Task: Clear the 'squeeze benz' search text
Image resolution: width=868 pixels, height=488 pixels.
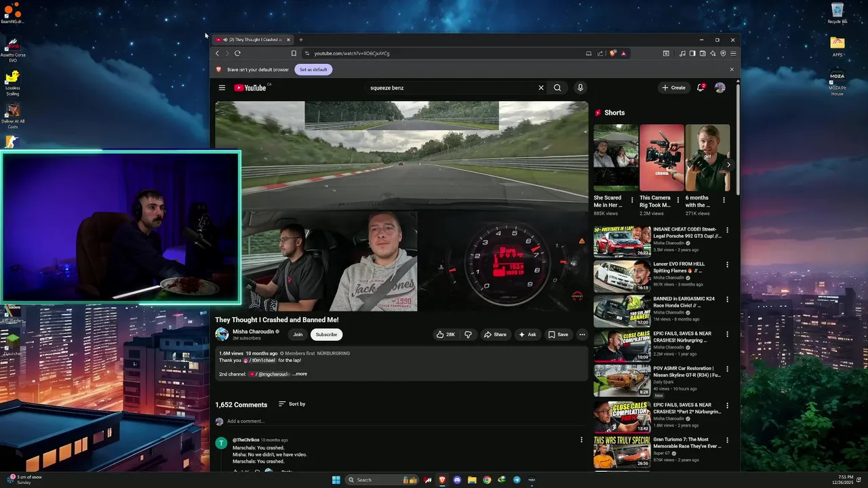Action: [x=540, y=87]
